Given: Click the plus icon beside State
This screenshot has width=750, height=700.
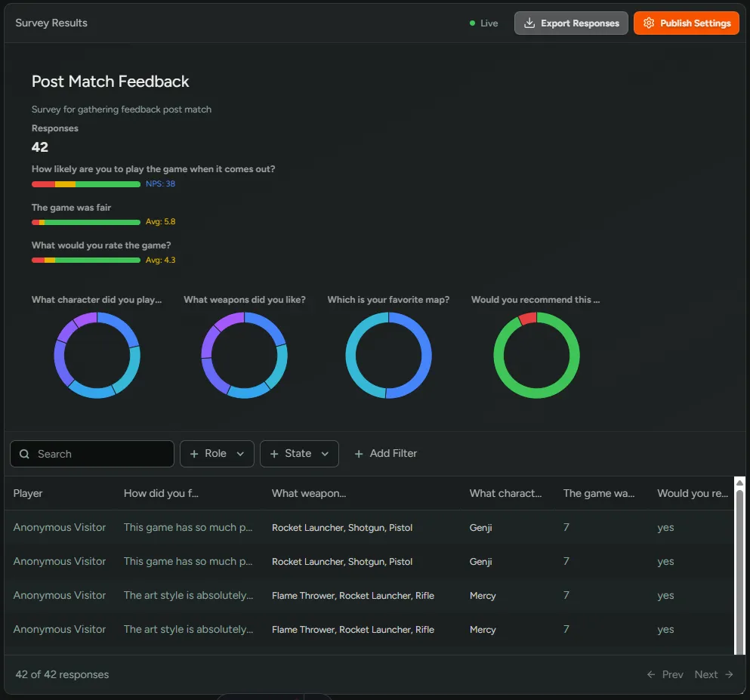Looking at the screenshot, I should [274, 454].
